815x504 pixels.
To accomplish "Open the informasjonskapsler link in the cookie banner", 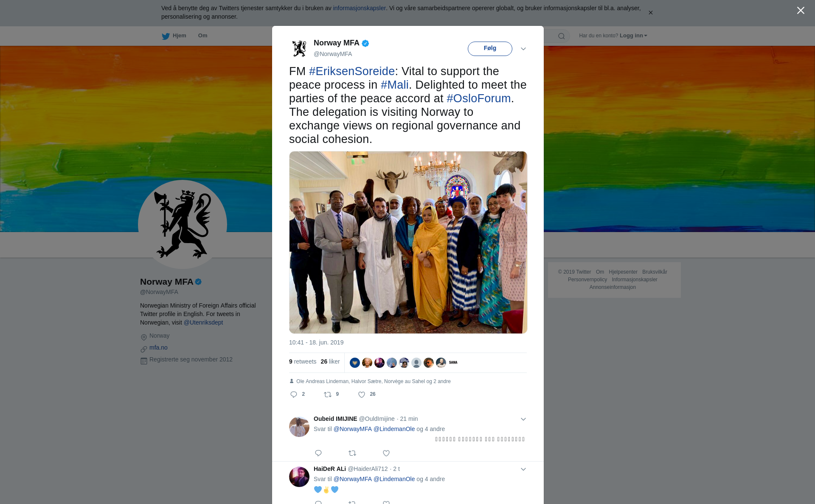I will point(359,8).
